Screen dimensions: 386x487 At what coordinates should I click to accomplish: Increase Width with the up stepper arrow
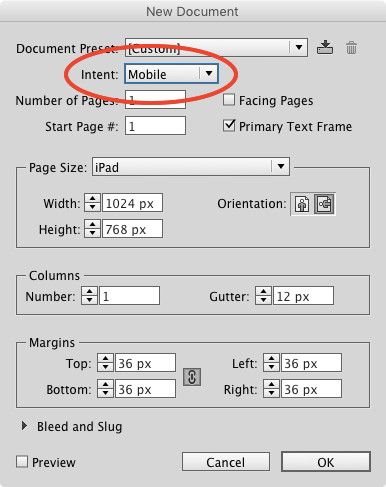tap(92, 198)
